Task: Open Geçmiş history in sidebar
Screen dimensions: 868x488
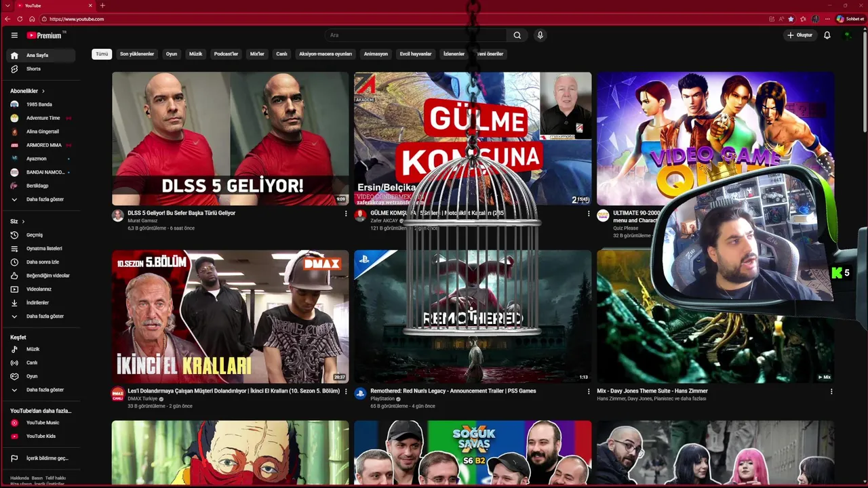Action: pyautogui.click(x=41, y=235)
